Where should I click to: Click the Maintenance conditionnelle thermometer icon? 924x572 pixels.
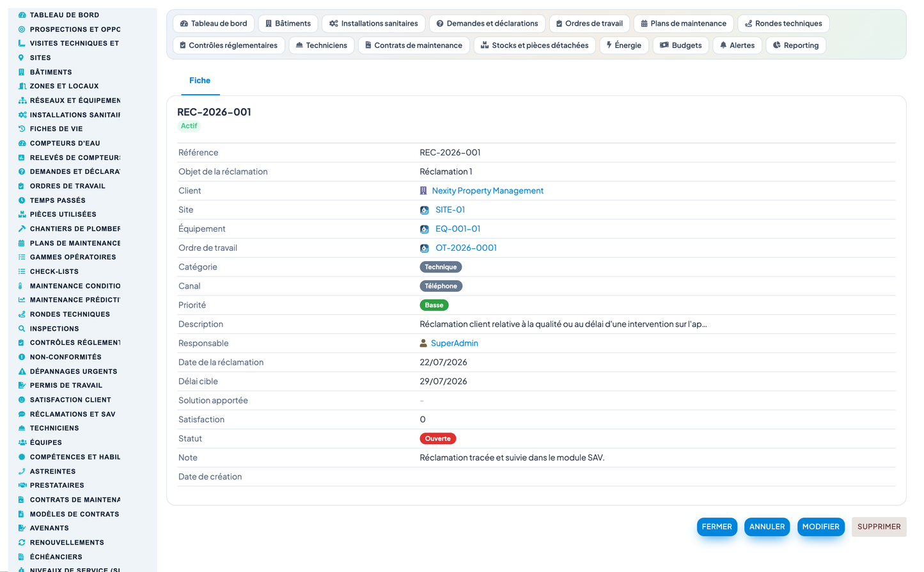coord(22,286)
